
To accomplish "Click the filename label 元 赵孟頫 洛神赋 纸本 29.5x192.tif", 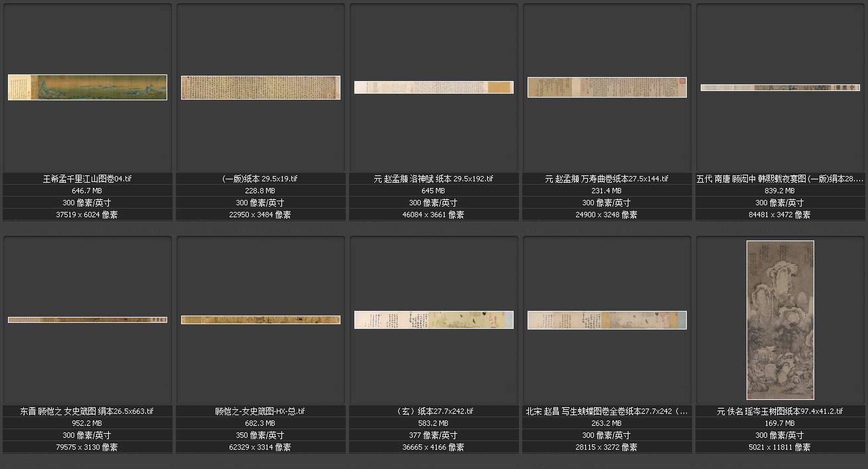I will (x=433, y=179).
